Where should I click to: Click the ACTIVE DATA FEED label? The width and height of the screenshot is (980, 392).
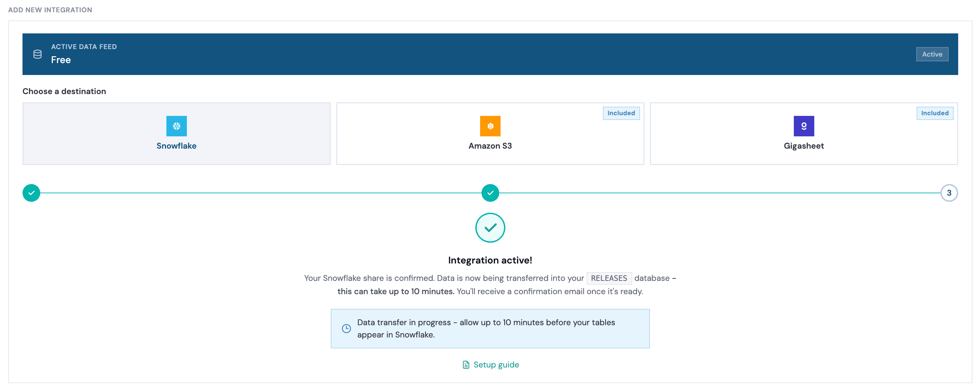pos(84,46)
